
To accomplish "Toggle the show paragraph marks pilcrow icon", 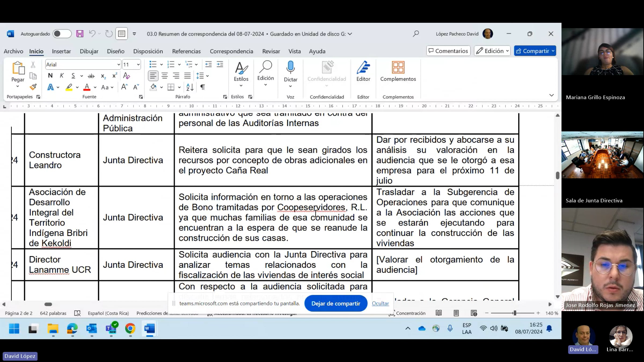I will click(x=203, y=87).
